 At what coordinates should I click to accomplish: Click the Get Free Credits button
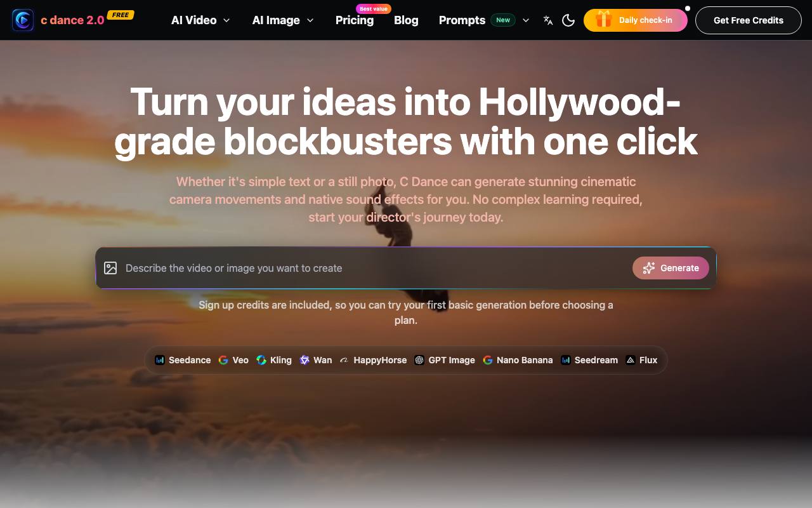click(749, 20)
